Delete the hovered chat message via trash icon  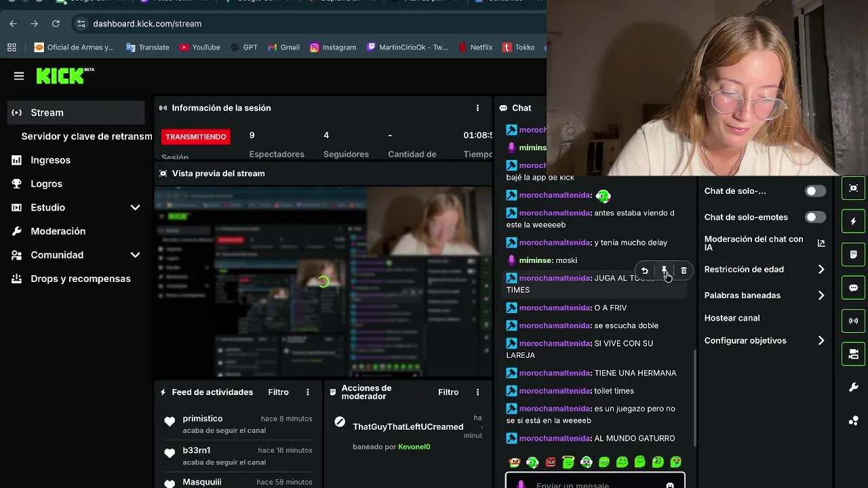(x=684, y=270)
